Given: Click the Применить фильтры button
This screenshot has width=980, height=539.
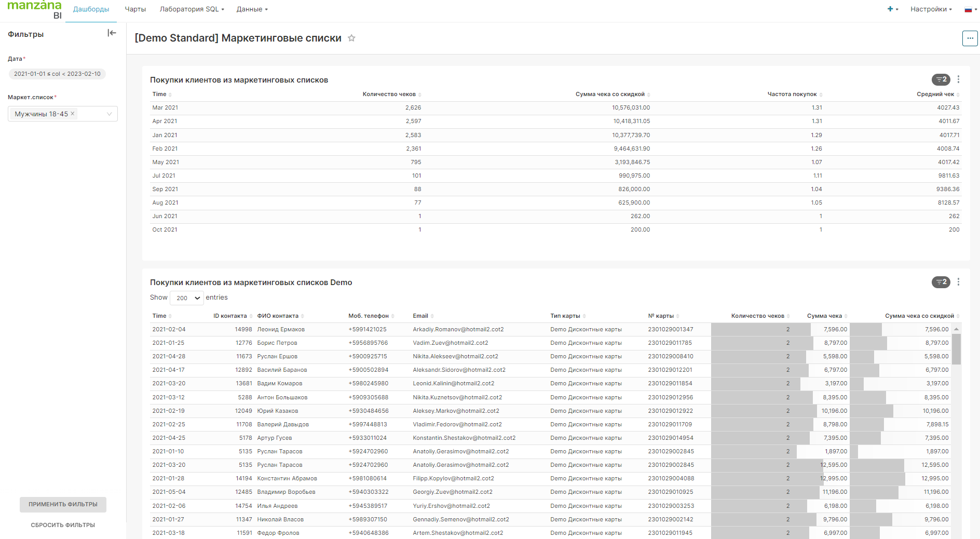Looking at the screenshot, I should pyautogui.click(x=63, y=504).
